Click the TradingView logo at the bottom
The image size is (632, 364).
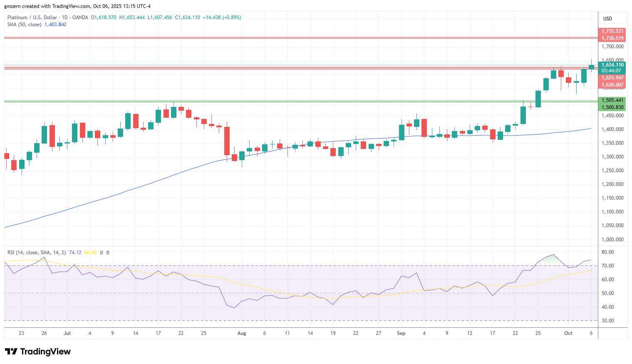click(38, 352)
